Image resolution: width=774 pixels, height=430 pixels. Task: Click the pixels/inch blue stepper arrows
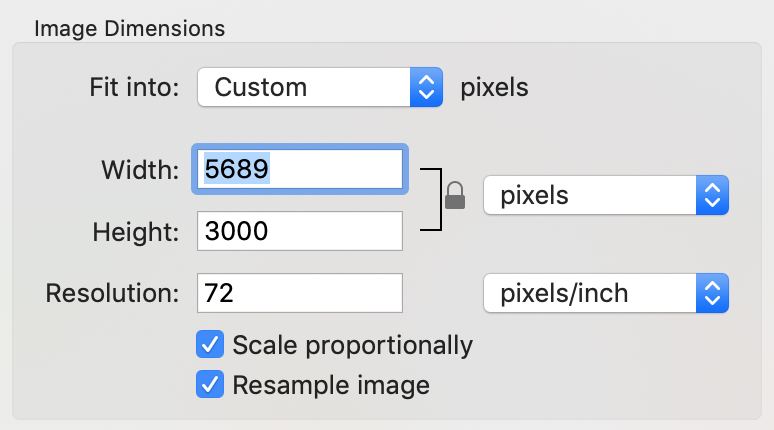point(712,293)
